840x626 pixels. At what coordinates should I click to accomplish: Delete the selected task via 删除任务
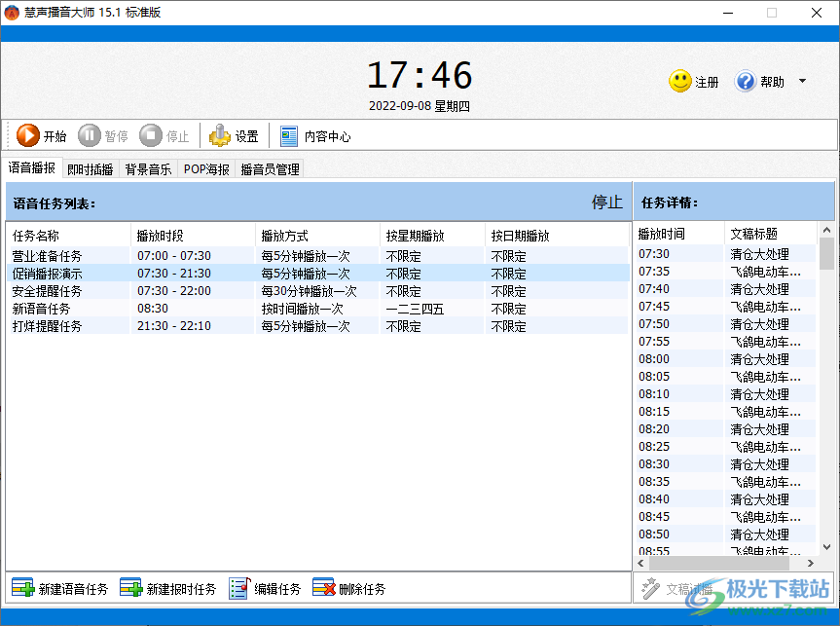click(x=346, y=587)
